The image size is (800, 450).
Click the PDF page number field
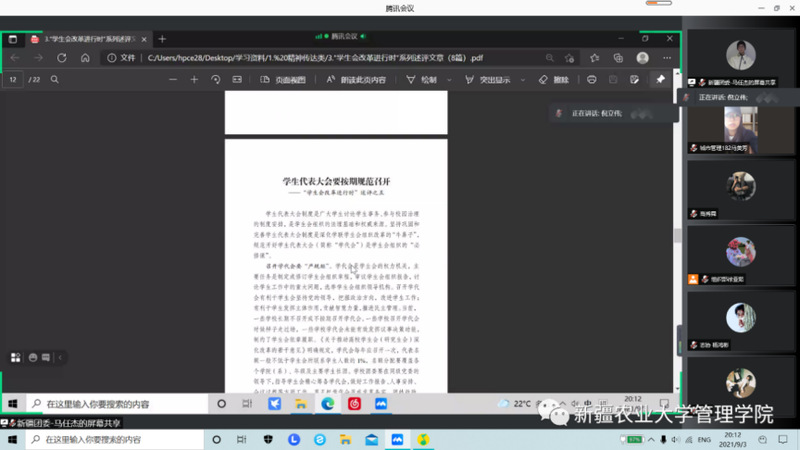coord(14,79)
